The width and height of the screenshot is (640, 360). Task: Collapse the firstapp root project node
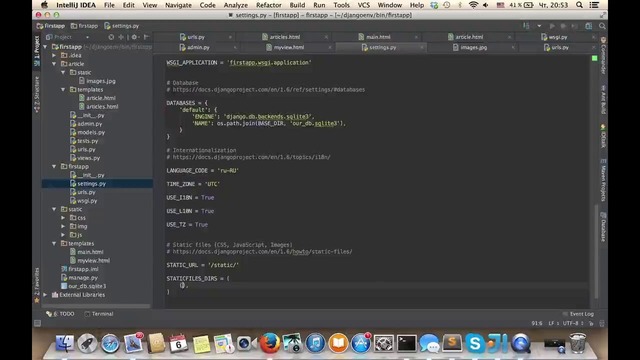[x=45, y=47]
